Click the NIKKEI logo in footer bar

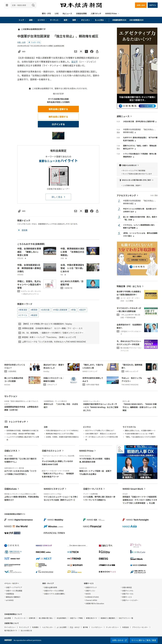(8, 640)
